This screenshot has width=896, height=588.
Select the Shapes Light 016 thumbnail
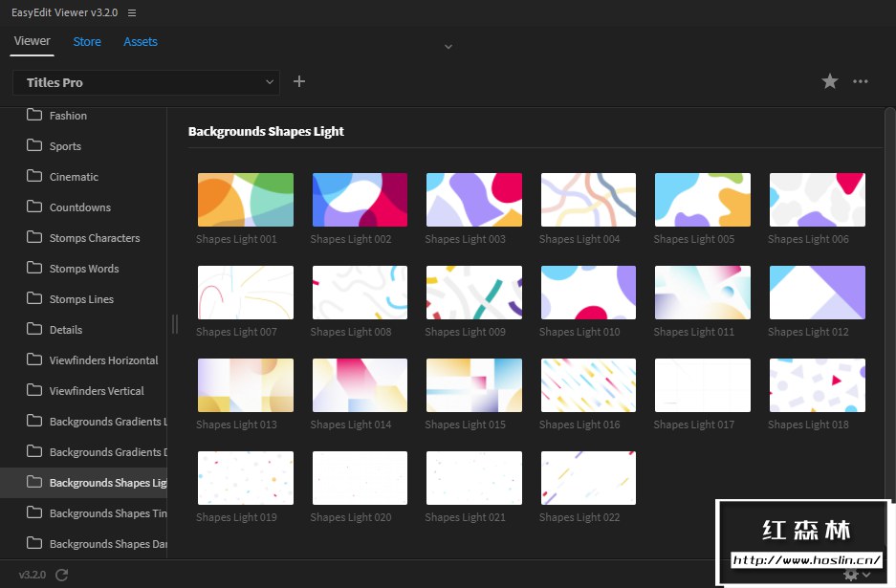click(x=589, y=385)
